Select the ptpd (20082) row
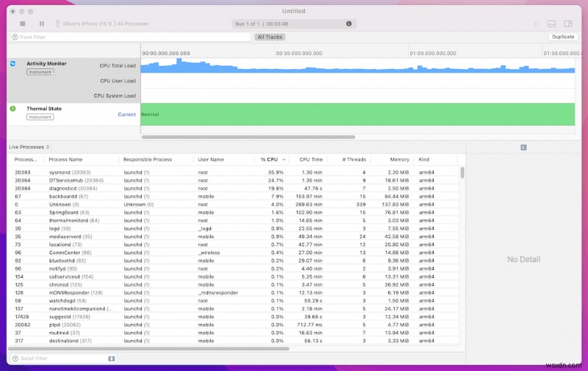Image resolution: width=588 pixels, height=371 pixels. click(233, 325)
